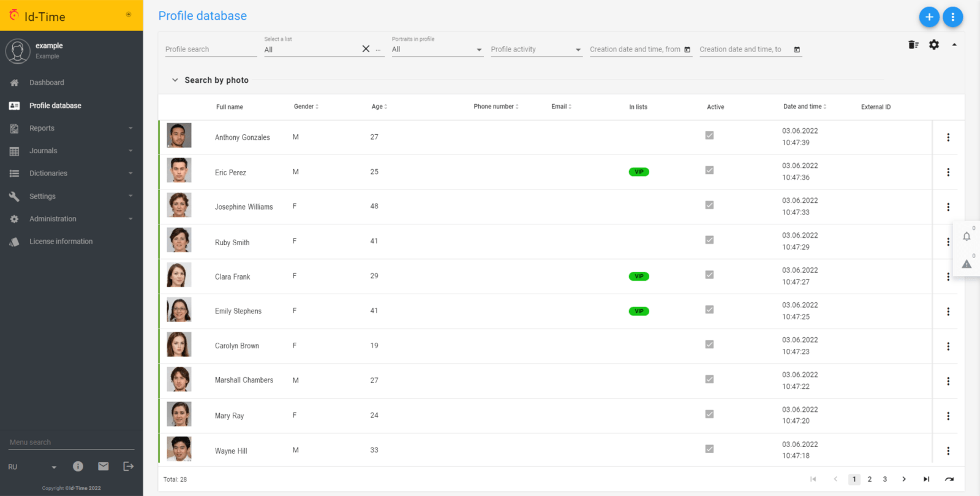This screenshot has height=496, width=980.
Task: Toggle Active checkbox for Carolyn Brown
Action: (709, 345)
